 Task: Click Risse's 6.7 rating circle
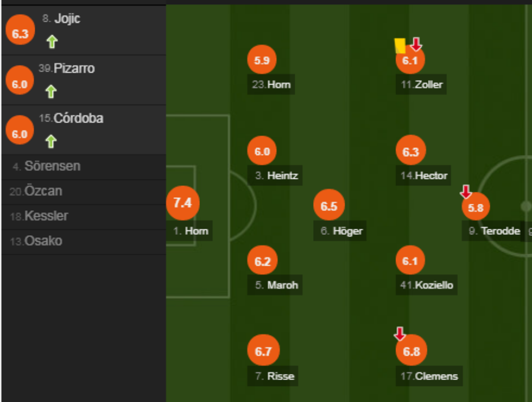coord(263,351)
